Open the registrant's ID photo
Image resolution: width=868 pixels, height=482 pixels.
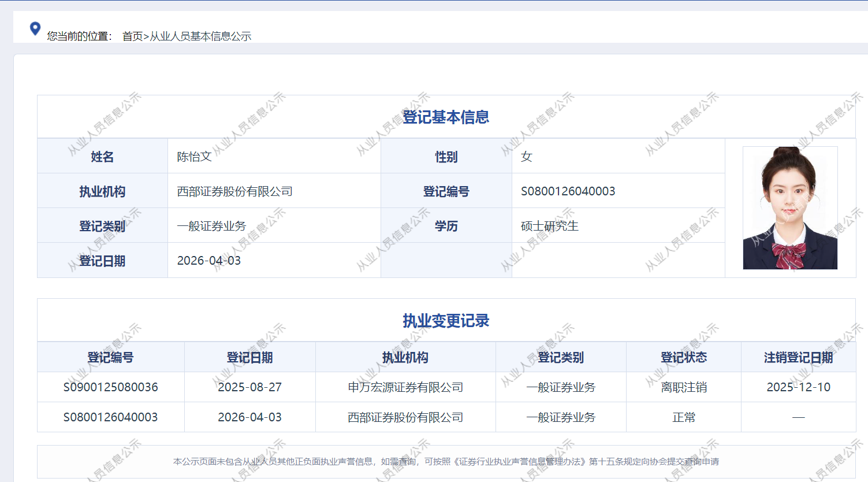pyautogui.click(x=789, y=208)
